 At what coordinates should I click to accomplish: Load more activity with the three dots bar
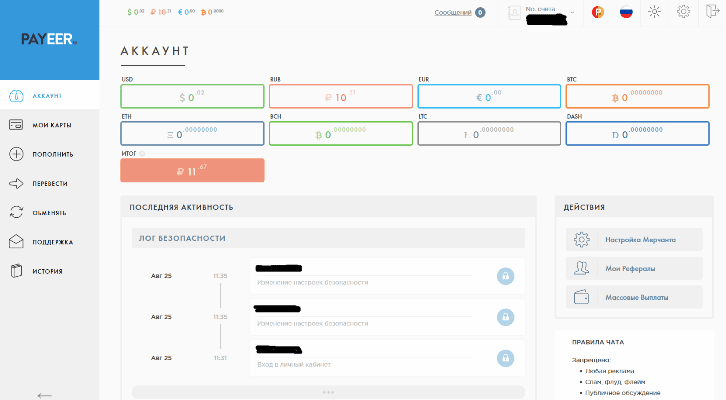[x=328, y=392]
